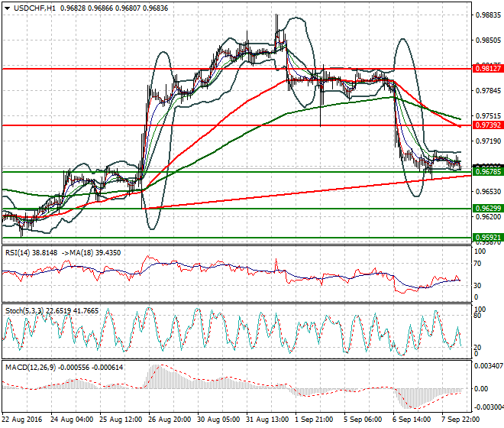Select the RSI(14) indicator label
504x428 pixels.
pyautogui.click(x=17, y=253)
